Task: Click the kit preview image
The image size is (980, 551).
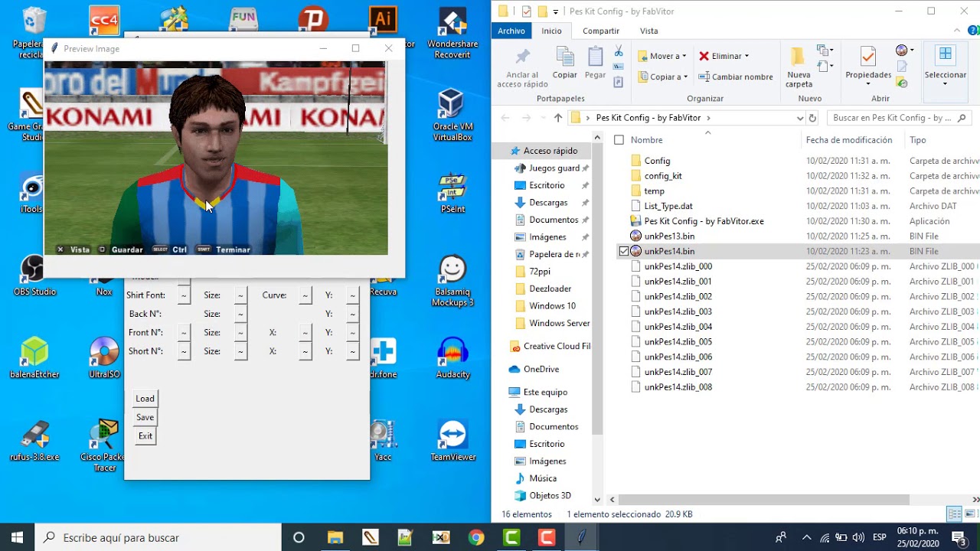Action: click(216, 158)
